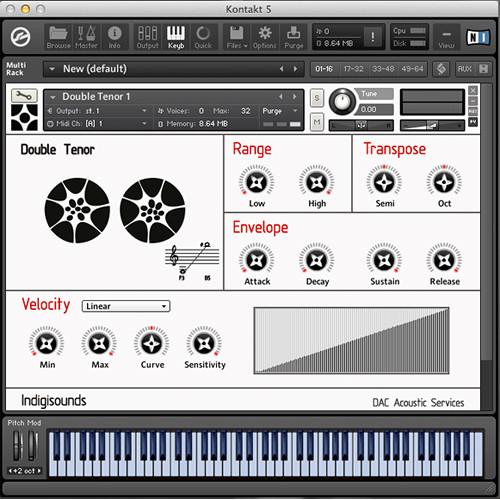Click the Range High knob
This screenshot has height=500, width=500.
pyautogui.click(x=316, y=182)
